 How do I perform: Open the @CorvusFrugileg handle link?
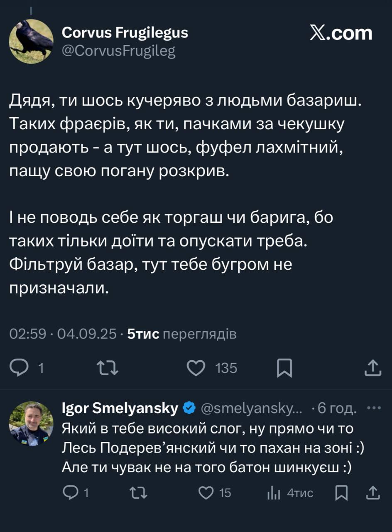118,51
